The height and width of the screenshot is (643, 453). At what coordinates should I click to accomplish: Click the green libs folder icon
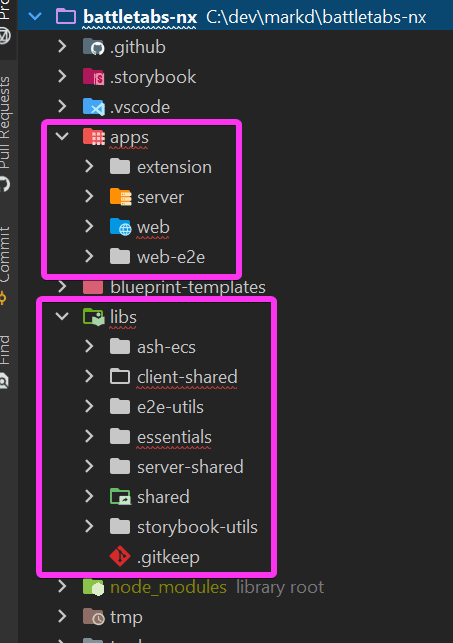(x=93, y=317)
